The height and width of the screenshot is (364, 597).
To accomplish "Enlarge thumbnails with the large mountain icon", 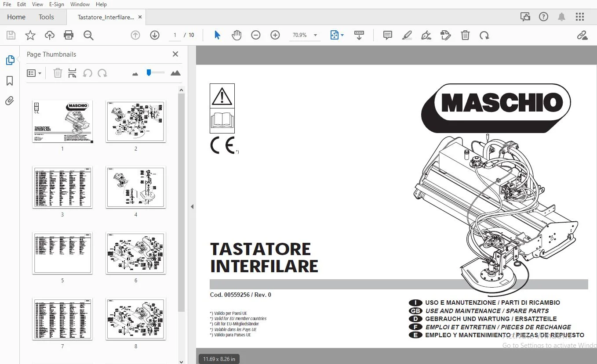I will (x=175, y=73).
